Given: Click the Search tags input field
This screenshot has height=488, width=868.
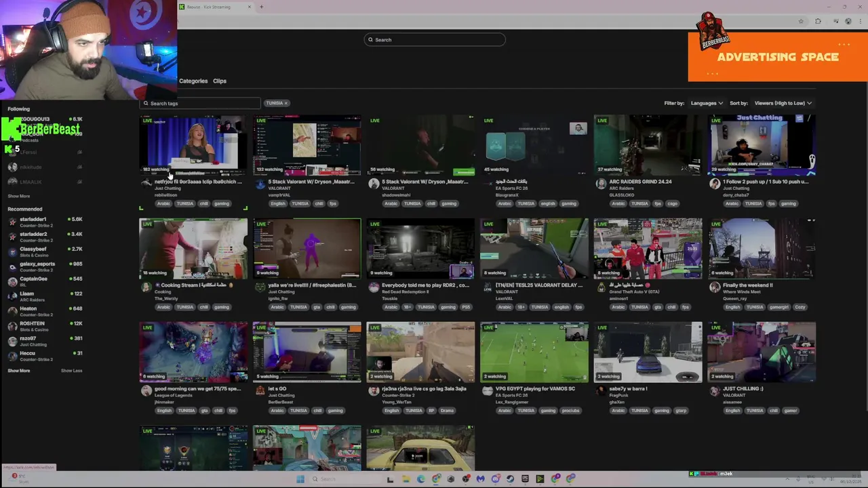Looking at the screenshot, I should click(x=201, y=104).
